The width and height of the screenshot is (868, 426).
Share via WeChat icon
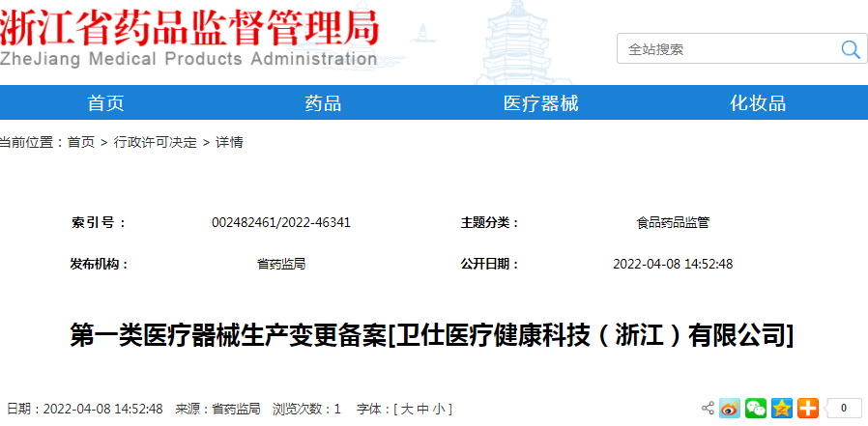(x=756, y=409)
